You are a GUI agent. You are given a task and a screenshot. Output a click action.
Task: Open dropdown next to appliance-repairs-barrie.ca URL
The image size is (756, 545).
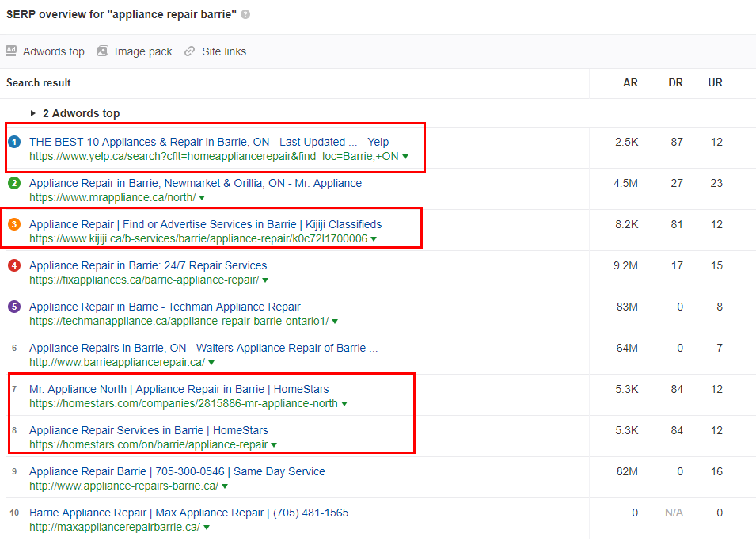click(225, 486)
